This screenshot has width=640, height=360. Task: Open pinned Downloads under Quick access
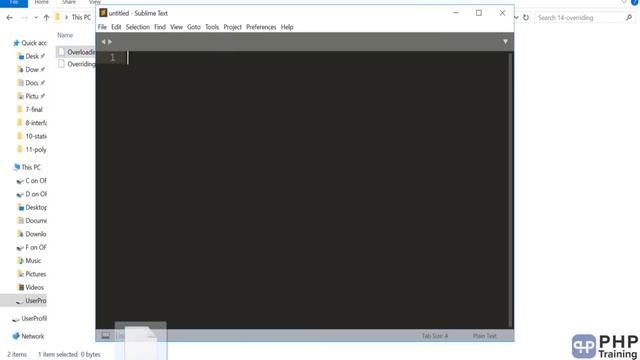[x=31, y=69]
